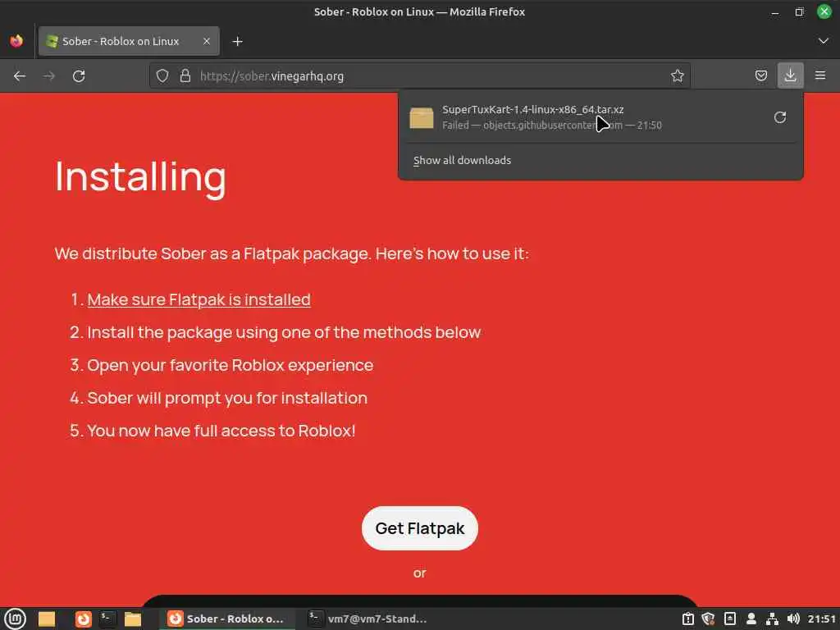Reload the page with the refresh icon

79,76
